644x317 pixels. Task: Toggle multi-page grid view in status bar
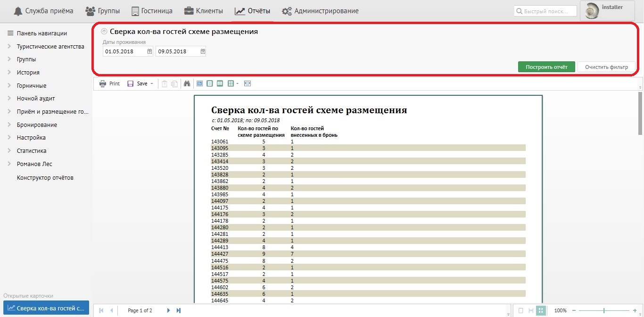(x=541, y=310)
